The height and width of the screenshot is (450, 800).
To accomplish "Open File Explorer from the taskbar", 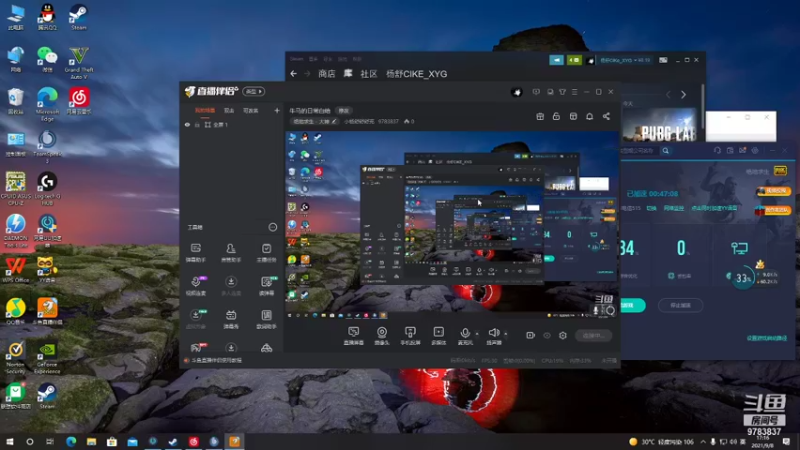I will coord(91,441).
